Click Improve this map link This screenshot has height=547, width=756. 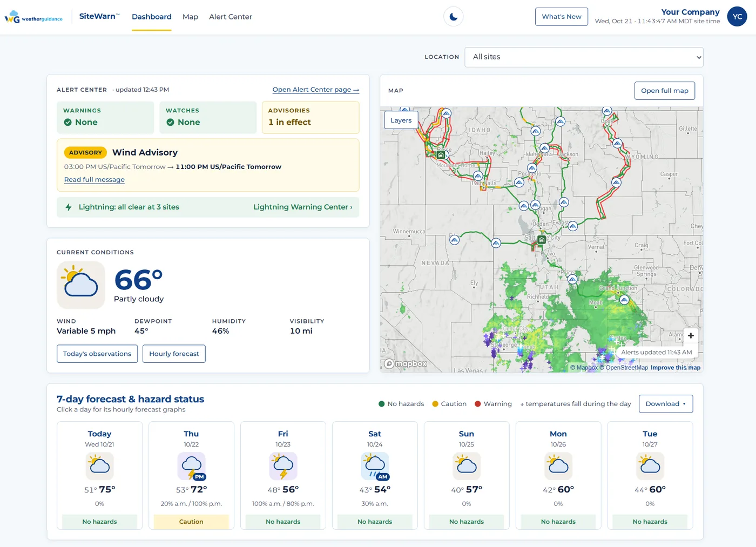(x=676, y=368)
